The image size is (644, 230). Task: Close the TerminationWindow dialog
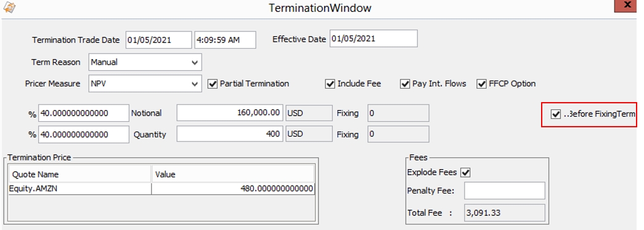[x=627, y=6]
